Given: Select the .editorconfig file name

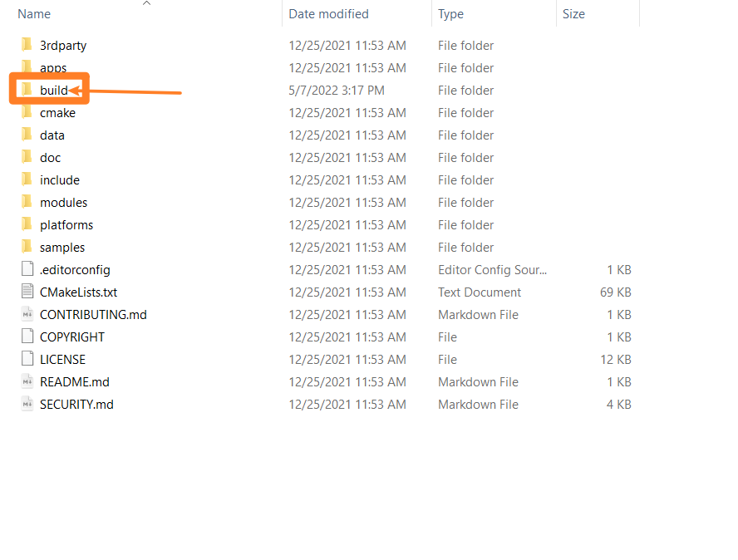Looking at the screenshot, I should click(75, 270).
